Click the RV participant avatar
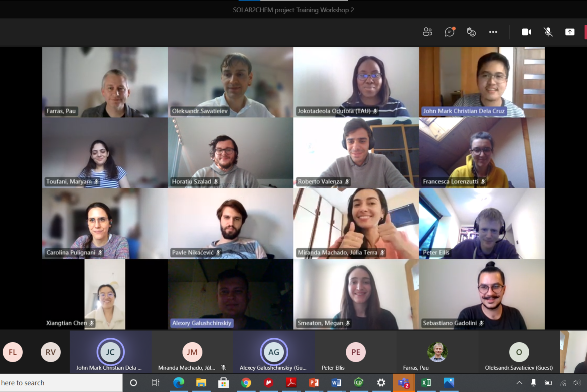Screen dimensions: 587x392 (x=51, y=352)
